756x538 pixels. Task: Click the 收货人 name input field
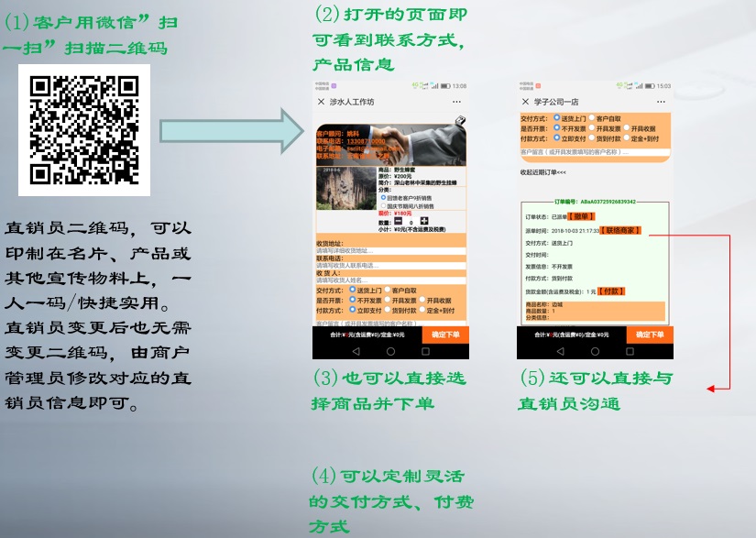click(391, 280)
